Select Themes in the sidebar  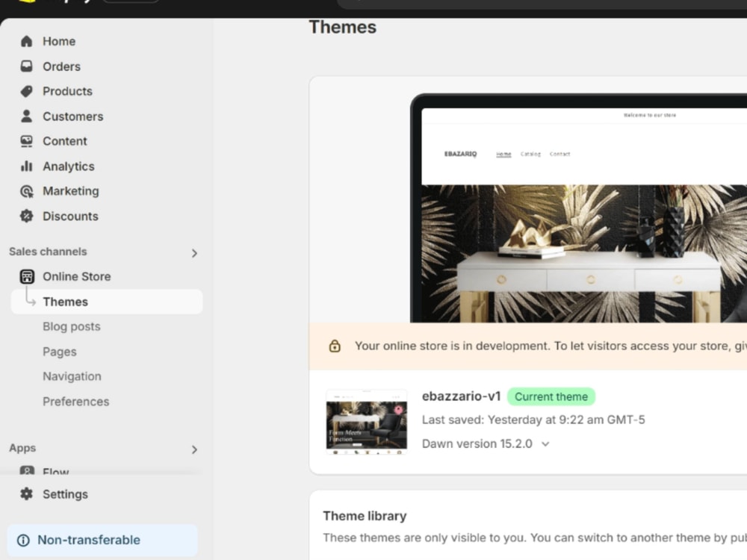[x=66, y=302]
